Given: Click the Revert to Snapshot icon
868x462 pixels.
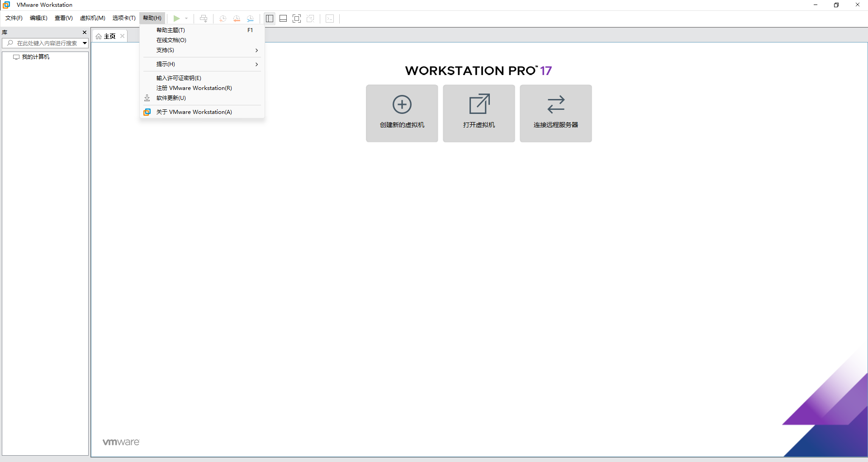Looking at the screenshot, I should [237, 19].
